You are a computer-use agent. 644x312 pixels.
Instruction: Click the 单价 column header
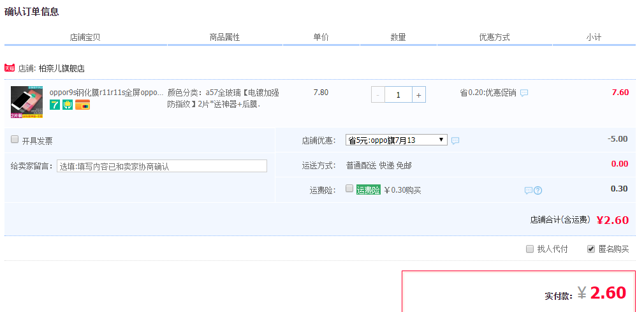[321, 38]
